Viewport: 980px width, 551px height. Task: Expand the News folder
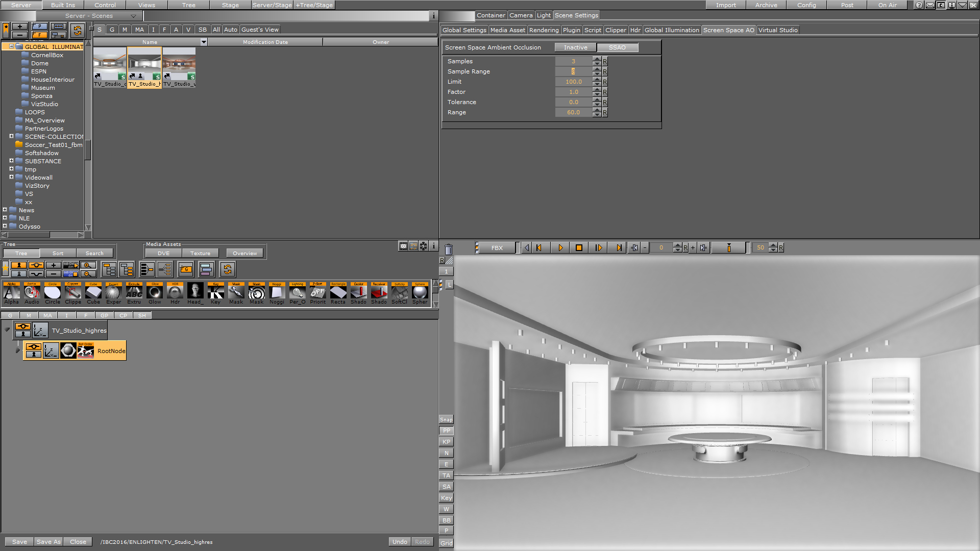tap(5, 210)
